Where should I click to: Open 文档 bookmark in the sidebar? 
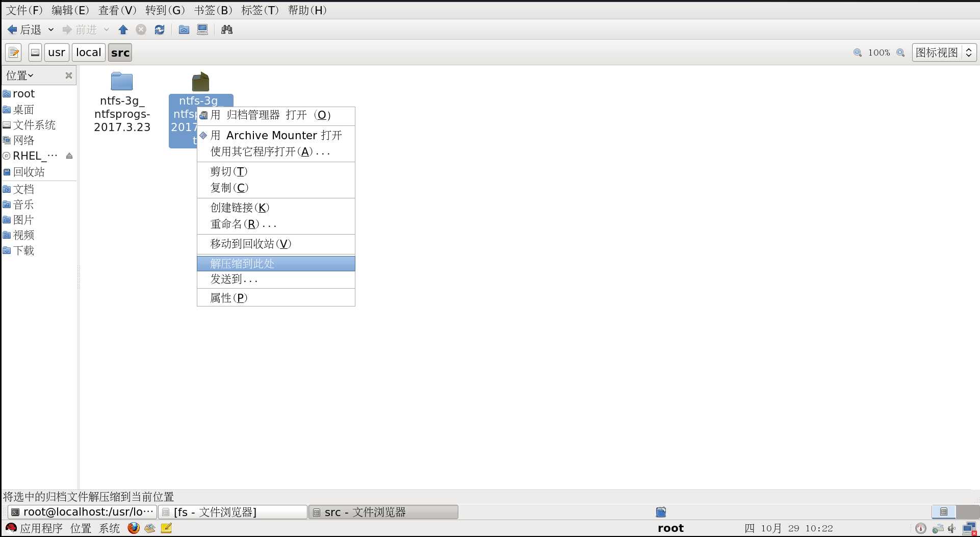(39, 189)
